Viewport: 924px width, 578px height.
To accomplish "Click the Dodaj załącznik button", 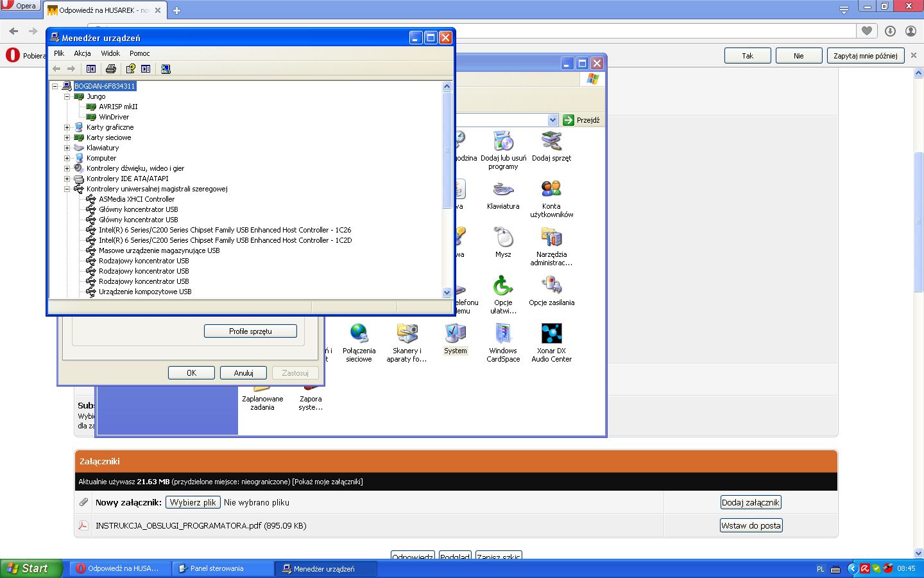I will (751, 502).
